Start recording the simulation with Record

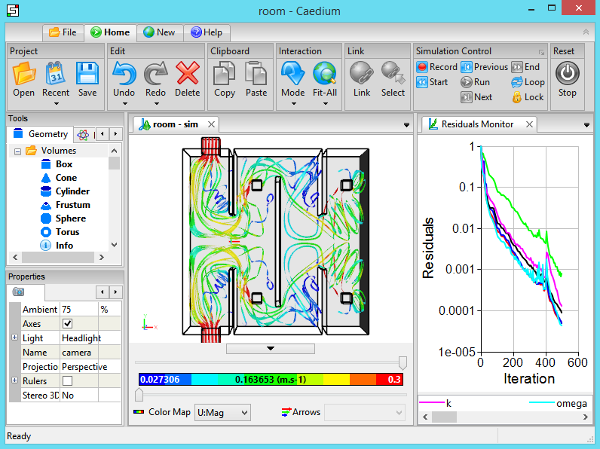pos(437,67)
